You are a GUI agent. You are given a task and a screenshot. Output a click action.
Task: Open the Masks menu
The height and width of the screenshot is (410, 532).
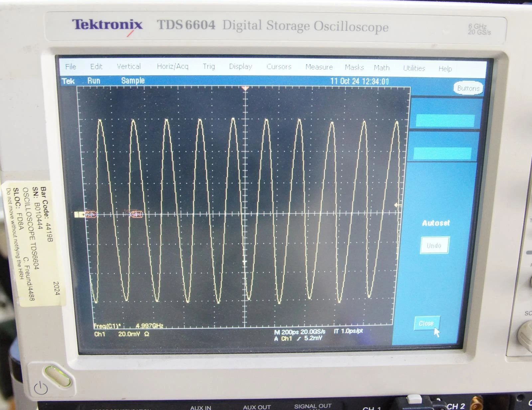[x=354, y=67]
